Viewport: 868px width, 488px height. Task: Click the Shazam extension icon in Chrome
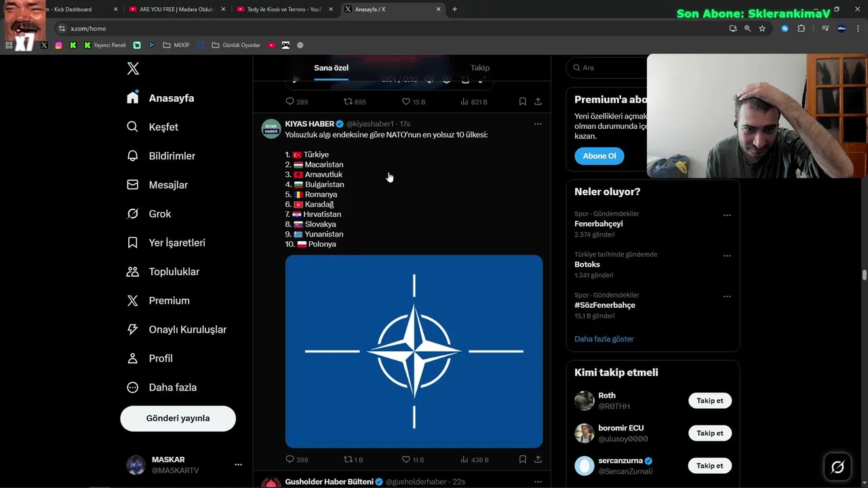coord(785,28)
